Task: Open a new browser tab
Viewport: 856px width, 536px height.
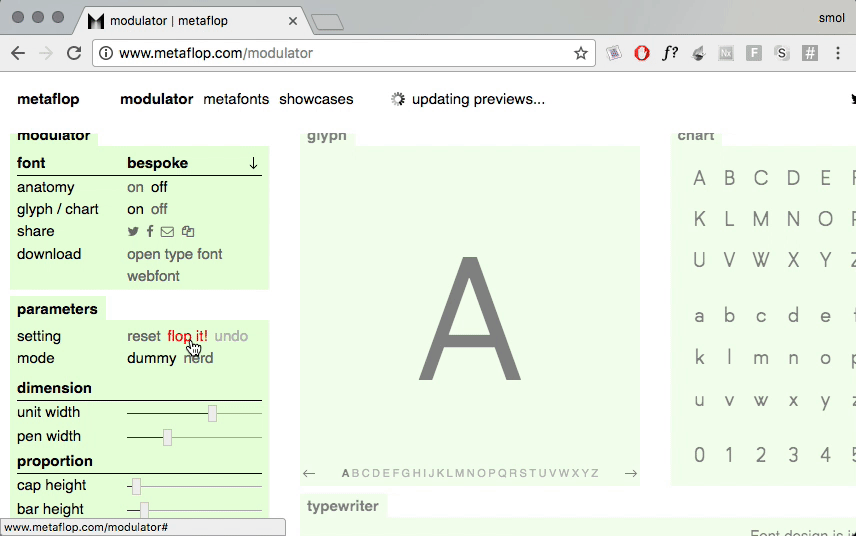Action: (x=328, y=22)
